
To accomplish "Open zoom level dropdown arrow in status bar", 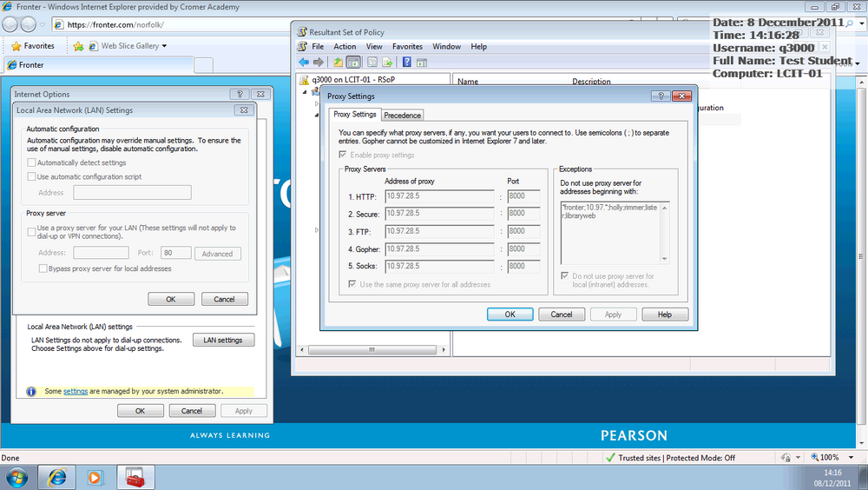I will 852,457.
